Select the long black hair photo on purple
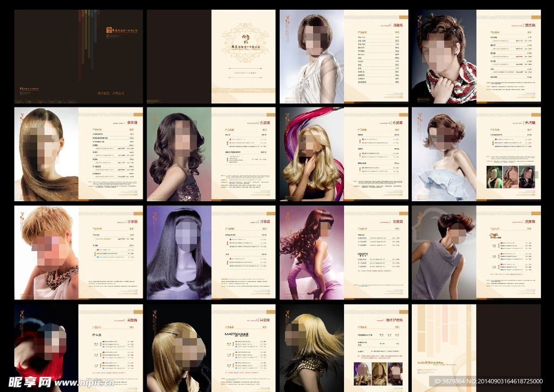This screenshot has height=392, width=554. 179,252
